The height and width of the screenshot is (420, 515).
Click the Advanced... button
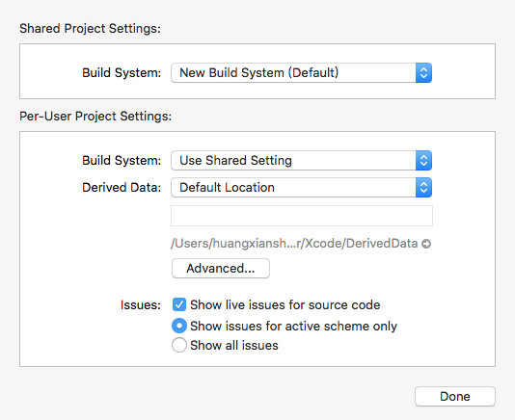click(221, 269)
